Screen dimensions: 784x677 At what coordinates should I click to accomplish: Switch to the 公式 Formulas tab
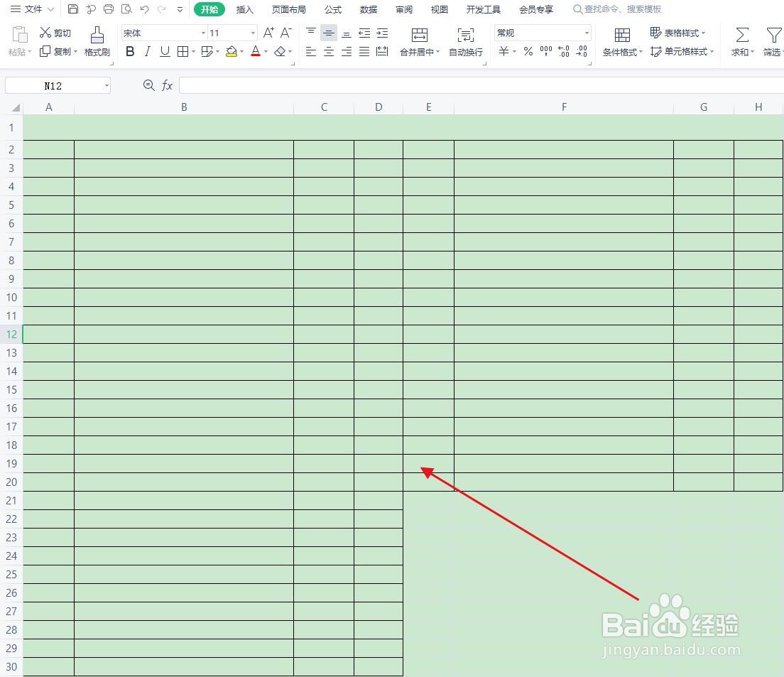333,9
